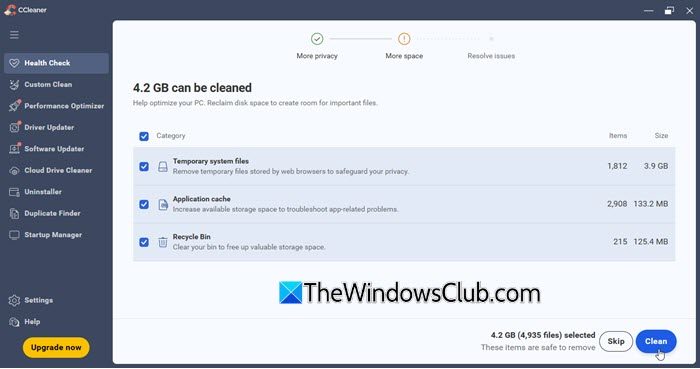The height and width of the screenshot is (369, 700).
Task: Click the 215 items count
Action: tap(620, 242)
